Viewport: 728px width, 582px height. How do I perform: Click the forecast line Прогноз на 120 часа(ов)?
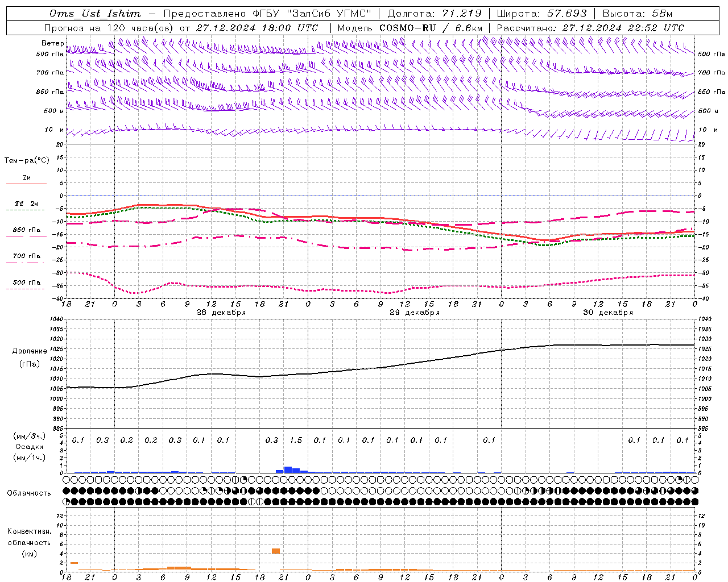click(x=109, y=28)
